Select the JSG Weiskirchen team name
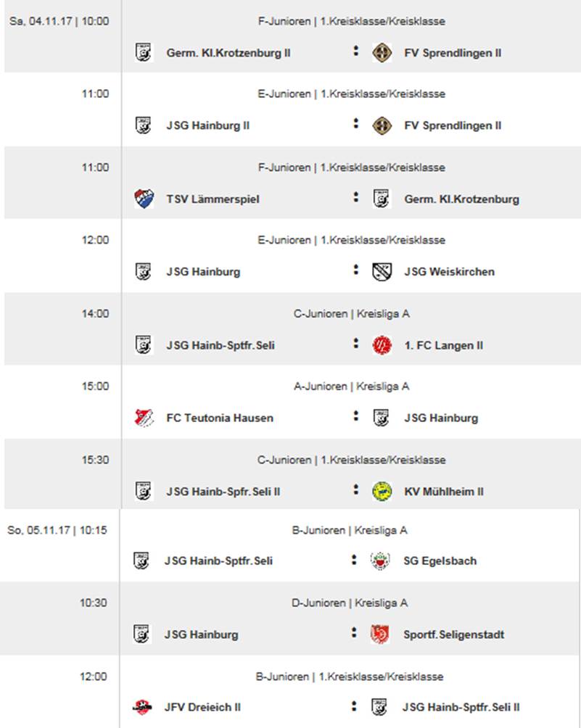 pyautogui.click(x=449, y=272)
